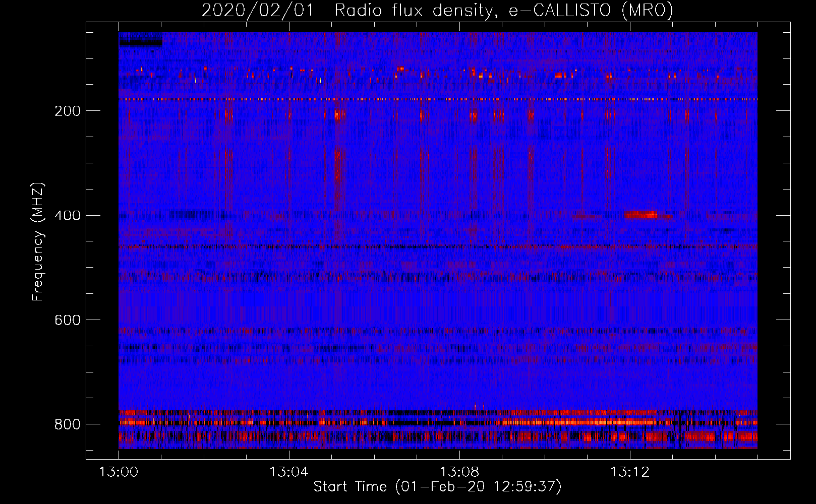The height and width of the screenshot is (504, 816).
Task: Click the 600 frequency tick label
Action: tap(67, 320)
